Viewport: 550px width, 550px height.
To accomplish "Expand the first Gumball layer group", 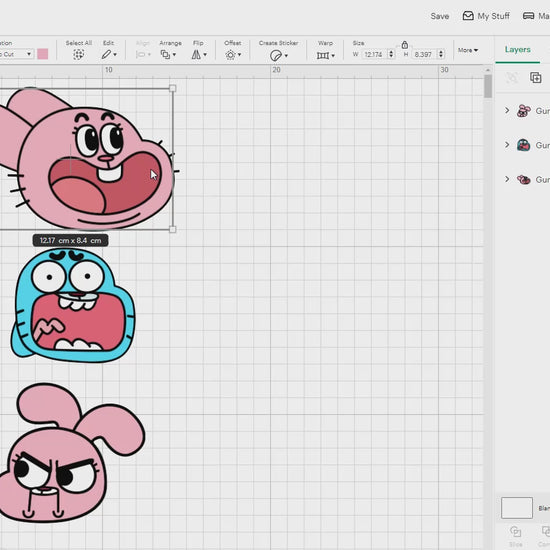I will point(507,110).
